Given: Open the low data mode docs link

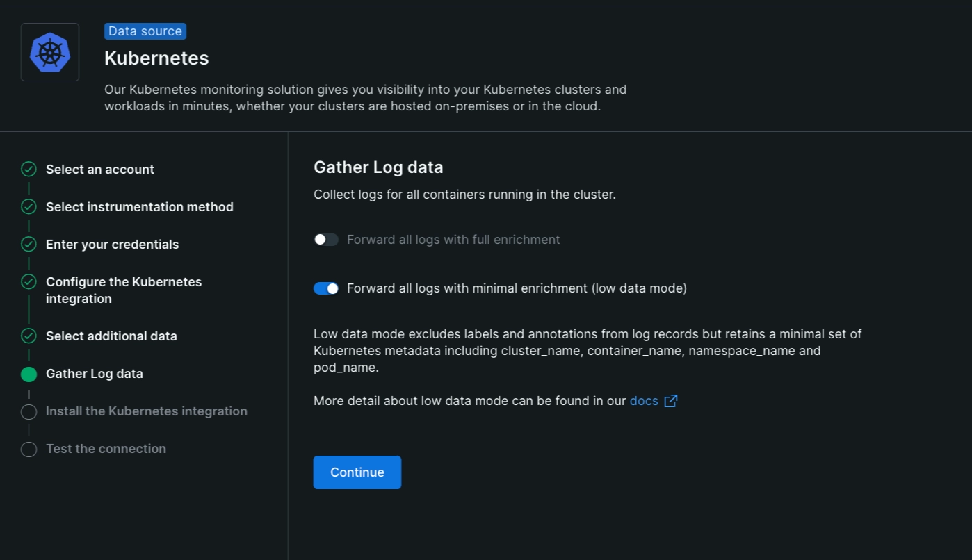Looking at the screenshot, I should pyautogui.click(x=643, y=401).
